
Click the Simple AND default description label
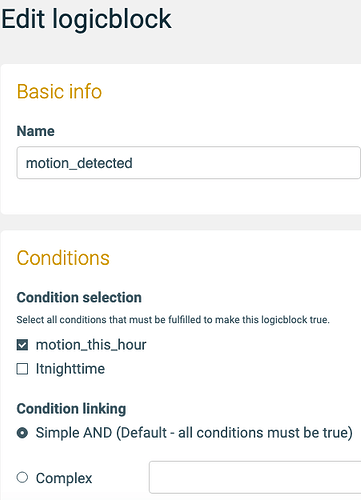click(x=194, y=433)
